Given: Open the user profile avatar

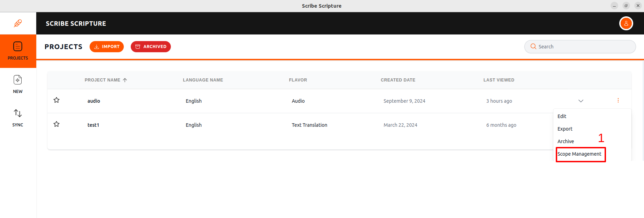Looking at the screenshot, I should tap(626, 23).
